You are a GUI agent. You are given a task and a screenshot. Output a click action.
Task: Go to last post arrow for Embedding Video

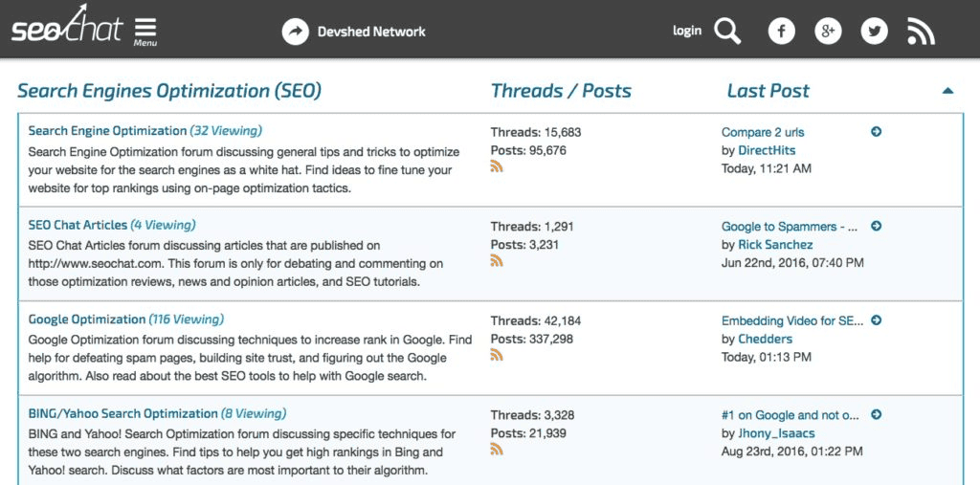(x=876, y=320)
